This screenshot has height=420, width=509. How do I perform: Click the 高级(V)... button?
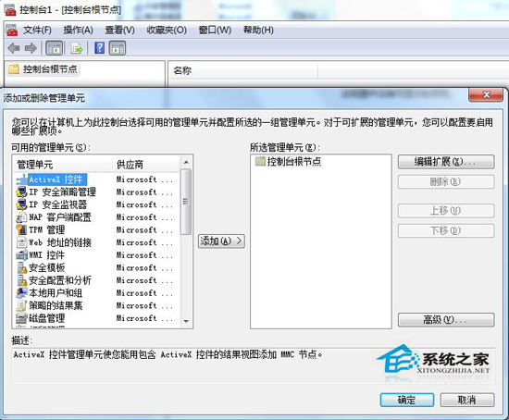click(446, 320)
